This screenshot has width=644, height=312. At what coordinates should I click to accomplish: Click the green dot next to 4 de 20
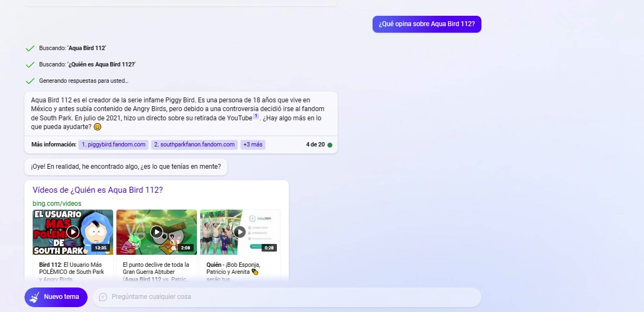click(x=330, y=145)
